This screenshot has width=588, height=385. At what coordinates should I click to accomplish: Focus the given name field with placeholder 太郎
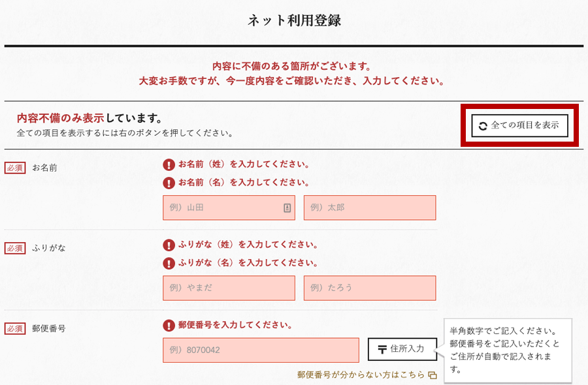tap(370, 208)
